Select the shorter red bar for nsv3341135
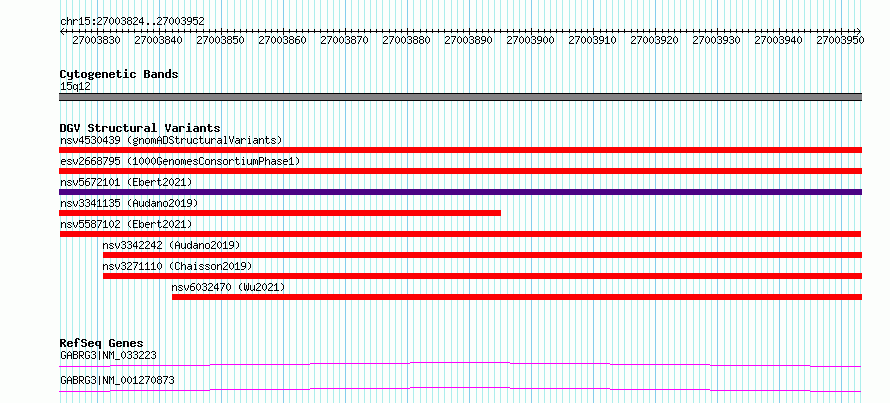 [280, 213]
